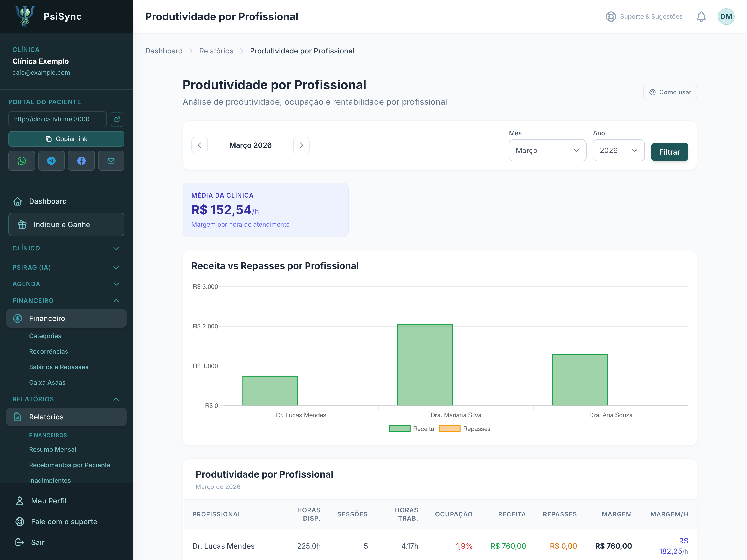The height and width of the screenshot is (560, 747).
Task: Expand the Clínico sidebar section
Action: click(66, 248)
